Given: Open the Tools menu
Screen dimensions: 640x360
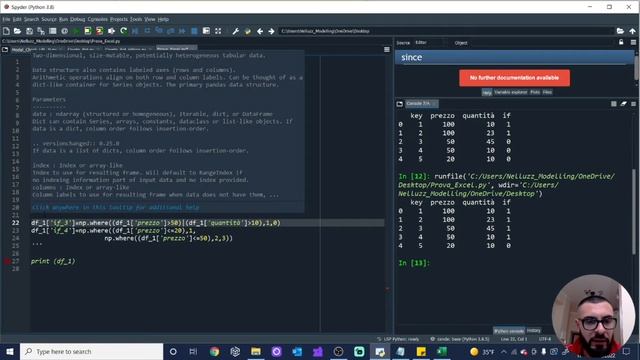Looking at the screenshot, I should click(x=136, y=19).
